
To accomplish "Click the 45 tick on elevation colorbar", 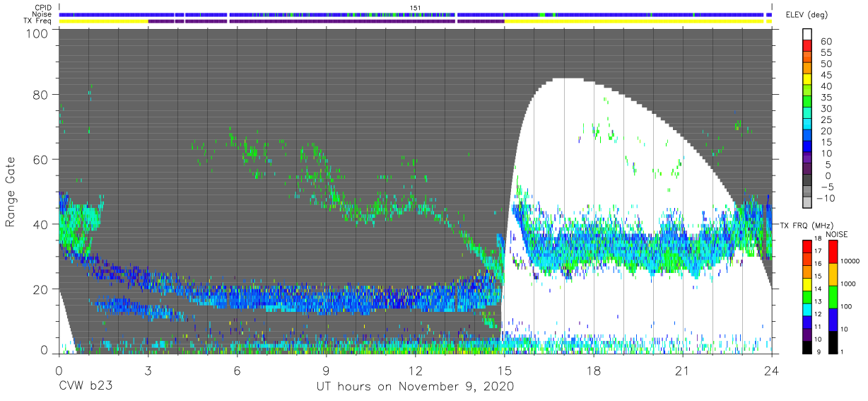I will 826,75.
